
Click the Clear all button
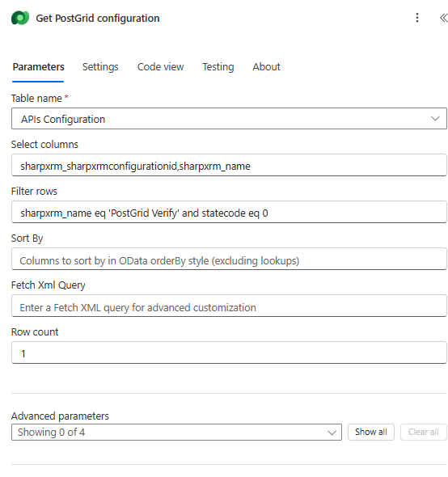coord(424,432)
